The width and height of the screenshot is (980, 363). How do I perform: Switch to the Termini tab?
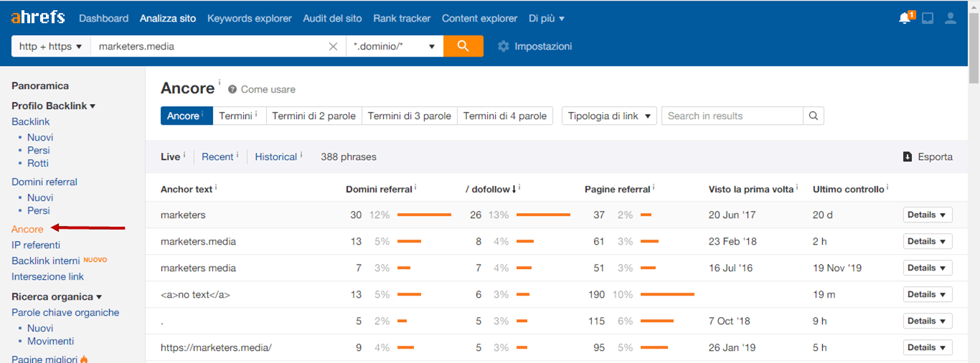[239, 115]
